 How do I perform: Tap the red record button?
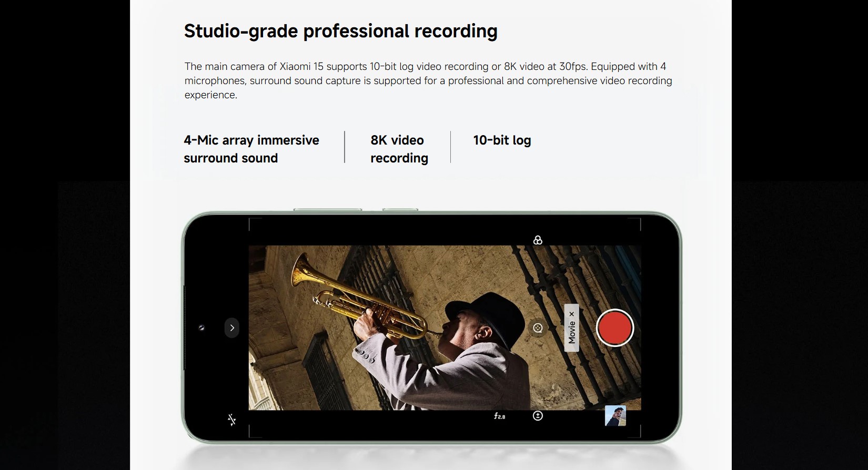(x=614, y=328)
